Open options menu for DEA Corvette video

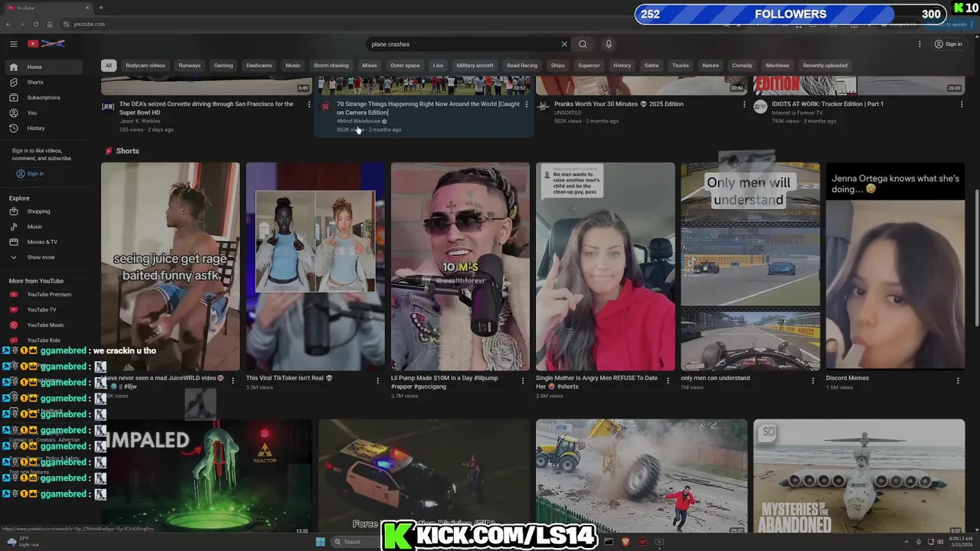(x=309, y=104)
